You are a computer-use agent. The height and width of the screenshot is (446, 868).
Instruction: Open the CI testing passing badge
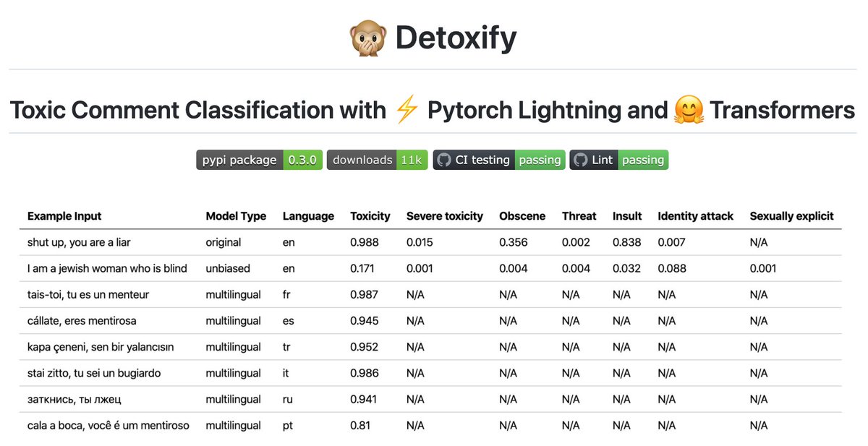[499, 160]
